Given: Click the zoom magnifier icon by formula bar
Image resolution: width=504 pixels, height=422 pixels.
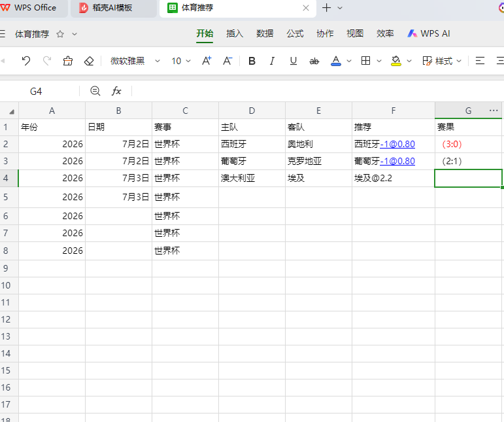Looking at the screenshot, I should (95, 91).
